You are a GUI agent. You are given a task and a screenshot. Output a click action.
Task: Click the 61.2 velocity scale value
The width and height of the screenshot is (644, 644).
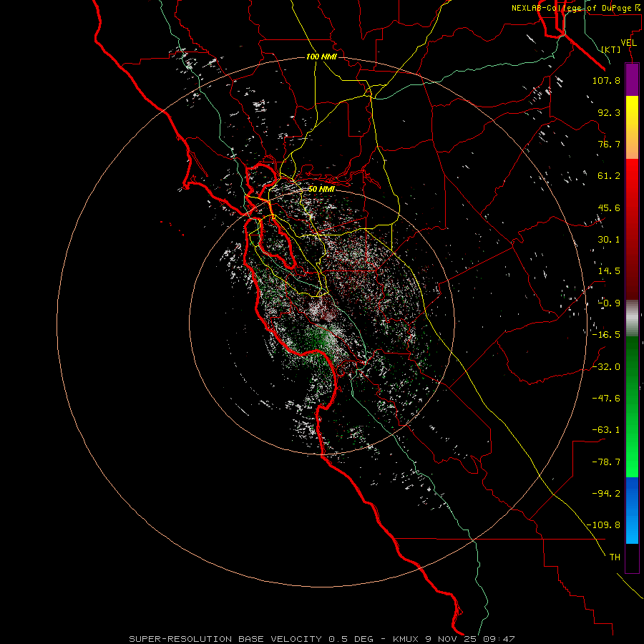coord(609,176)
